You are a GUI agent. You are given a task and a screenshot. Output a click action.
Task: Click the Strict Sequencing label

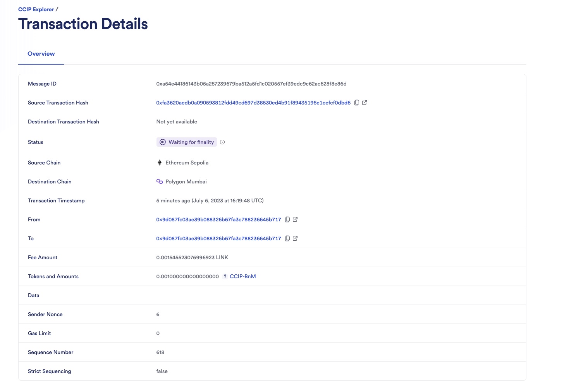click(50, 371)
